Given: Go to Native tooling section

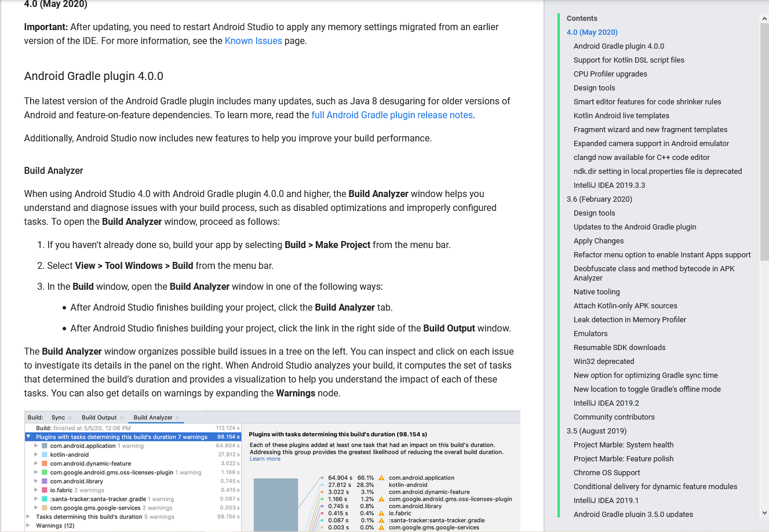Looking at the screenshot, I should coord(596,292).
